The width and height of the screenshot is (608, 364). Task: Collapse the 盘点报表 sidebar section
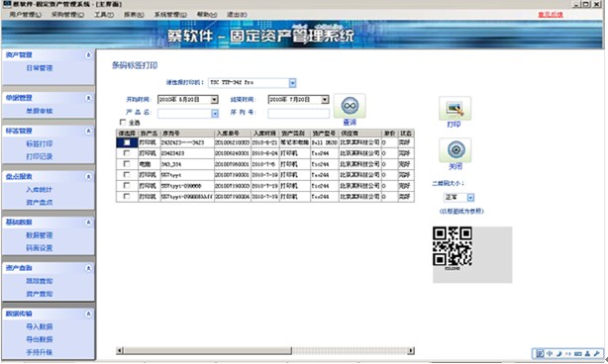click(88, 177)
